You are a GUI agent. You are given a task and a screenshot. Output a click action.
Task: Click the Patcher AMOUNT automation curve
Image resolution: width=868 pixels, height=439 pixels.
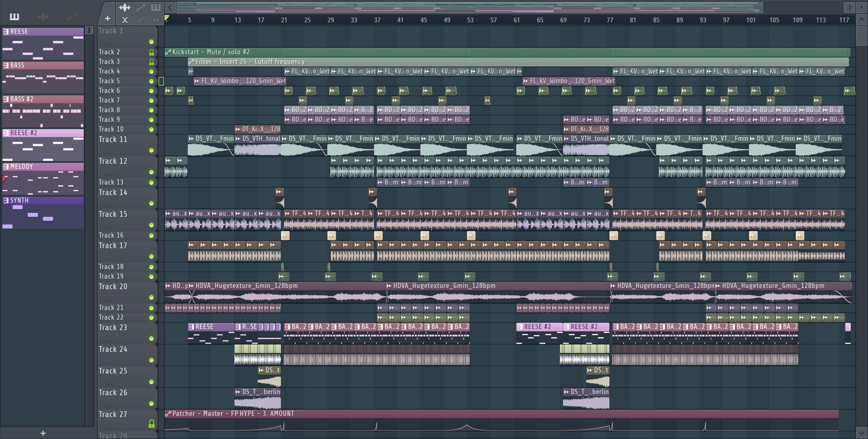(x=502, y=425)
